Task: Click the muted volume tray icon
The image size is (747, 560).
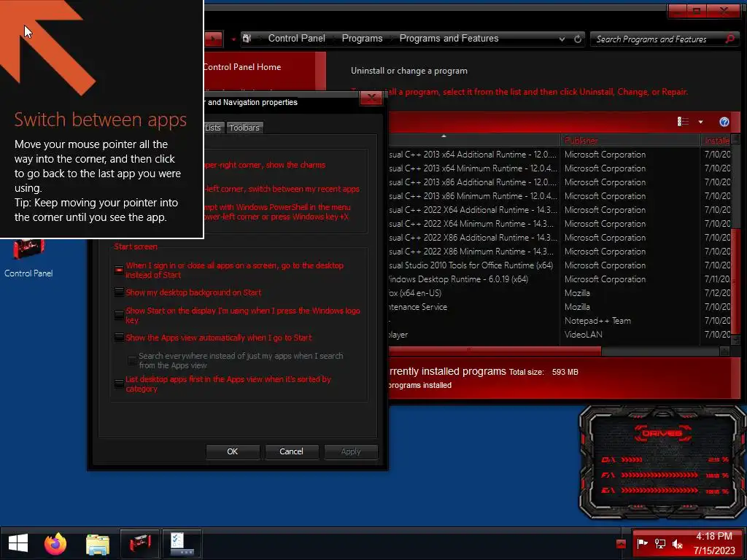Action: (678, 543)
